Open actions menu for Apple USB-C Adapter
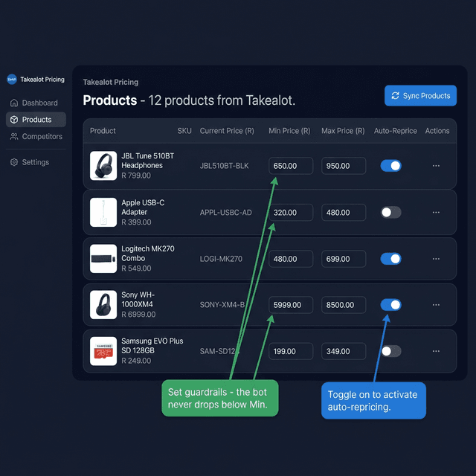The image size is (476, 476). (436, 212)
